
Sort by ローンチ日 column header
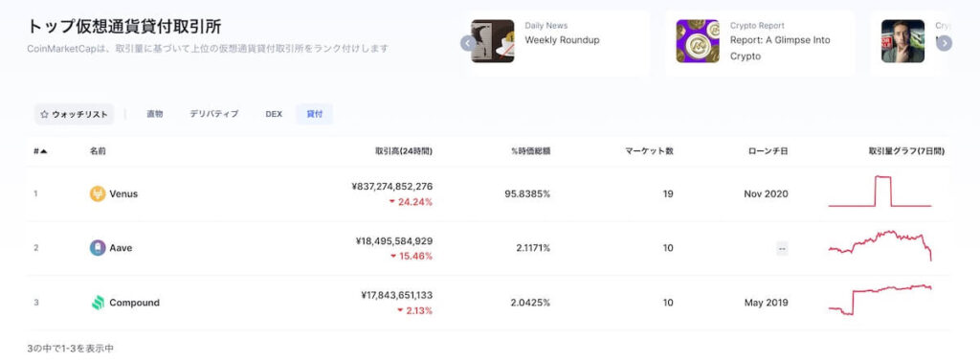(x=768, y=151)
